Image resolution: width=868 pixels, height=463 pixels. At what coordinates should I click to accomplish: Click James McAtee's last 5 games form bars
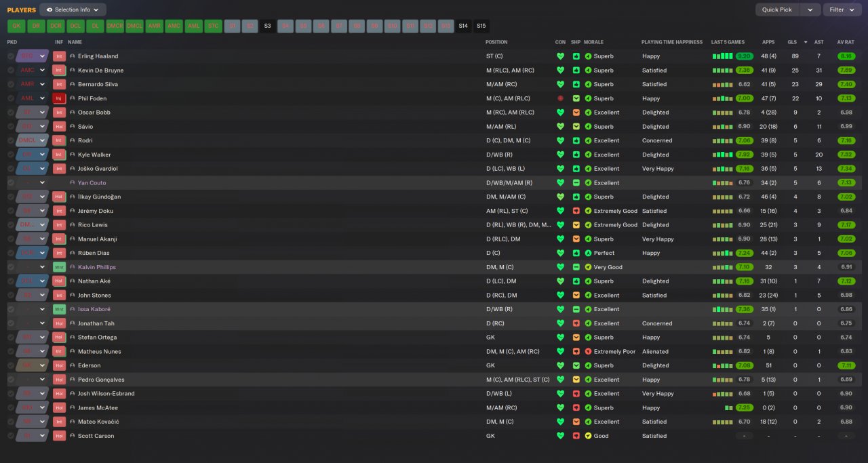click(x=729, y=408)
